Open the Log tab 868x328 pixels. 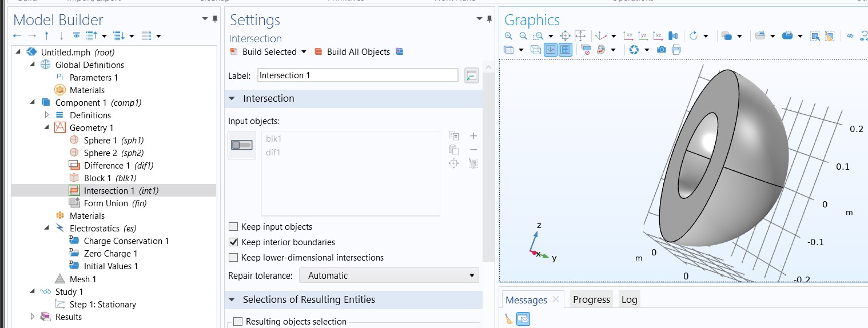pyautogui.click(x=629, y=300)
